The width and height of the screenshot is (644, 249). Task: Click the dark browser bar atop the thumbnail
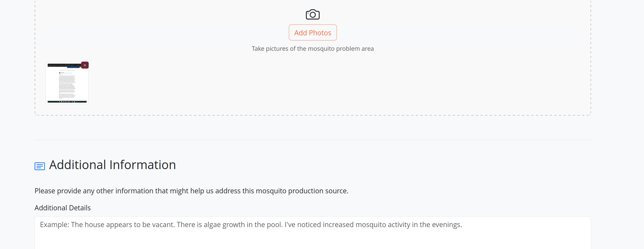pyautogui.click(x=64, y=65)
